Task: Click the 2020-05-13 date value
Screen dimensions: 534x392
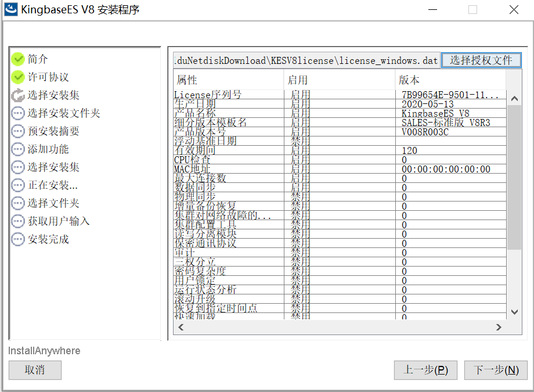Action: pyautogui.click(x=427, y=104)
